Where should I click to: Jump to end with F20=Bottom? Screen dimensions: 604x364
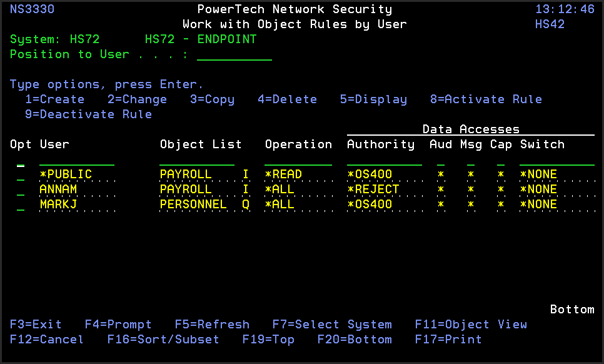tap(355, 340)
